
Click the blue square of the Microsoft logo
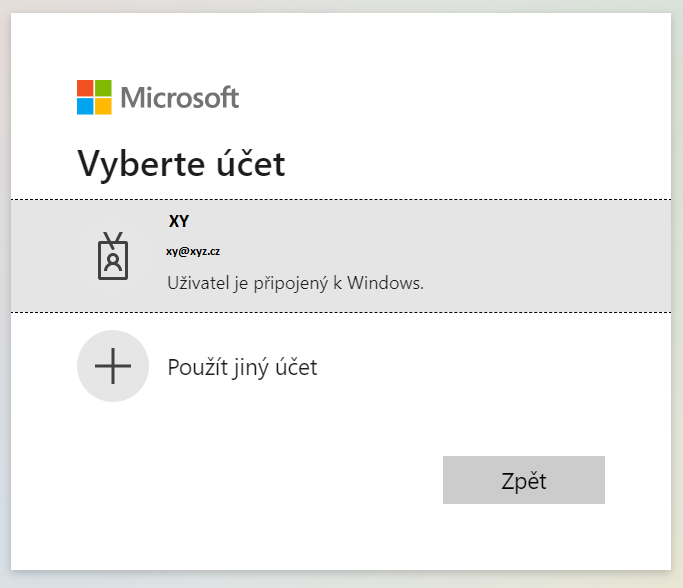86,106
